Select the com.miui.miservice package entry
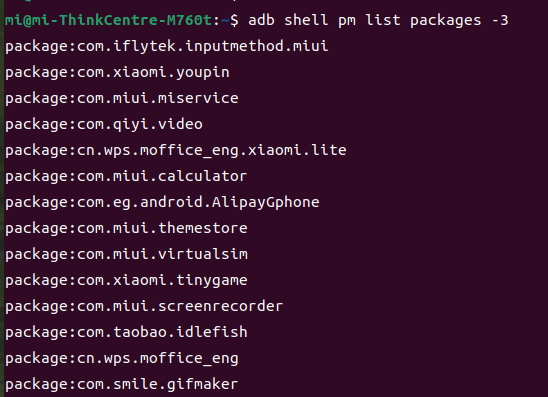 [122, 99]
